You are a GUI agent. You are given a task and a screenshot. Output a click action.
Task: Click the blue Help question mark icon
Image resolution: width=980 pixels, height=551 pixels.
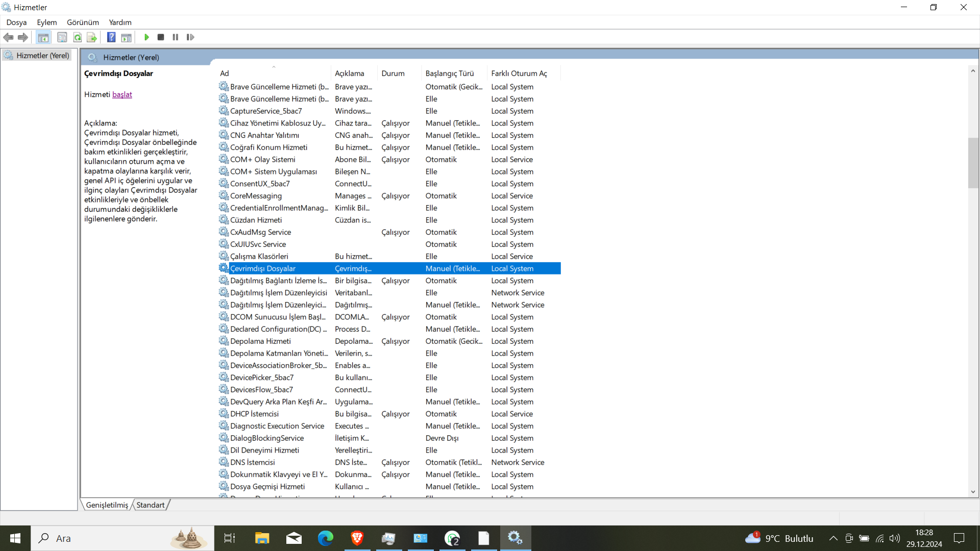(111, 37)
